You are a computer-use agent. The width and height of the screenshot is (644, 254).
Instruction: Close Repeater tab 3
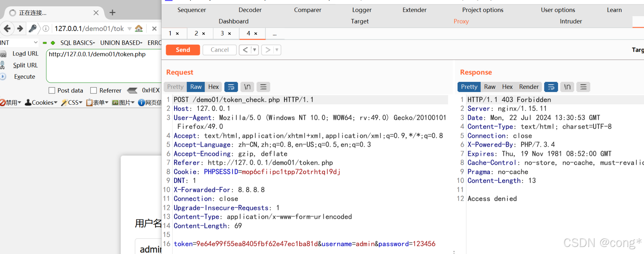pyautogui.click(x=229, y=33)
